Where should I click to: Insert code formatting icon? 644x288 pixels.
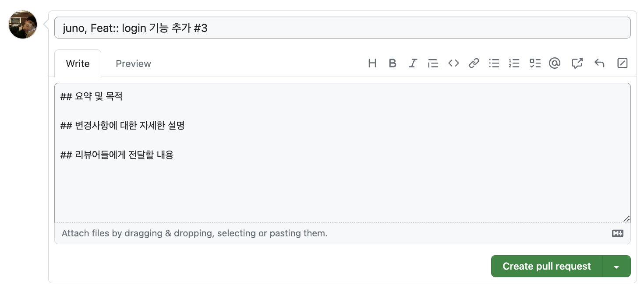point(453,63)
